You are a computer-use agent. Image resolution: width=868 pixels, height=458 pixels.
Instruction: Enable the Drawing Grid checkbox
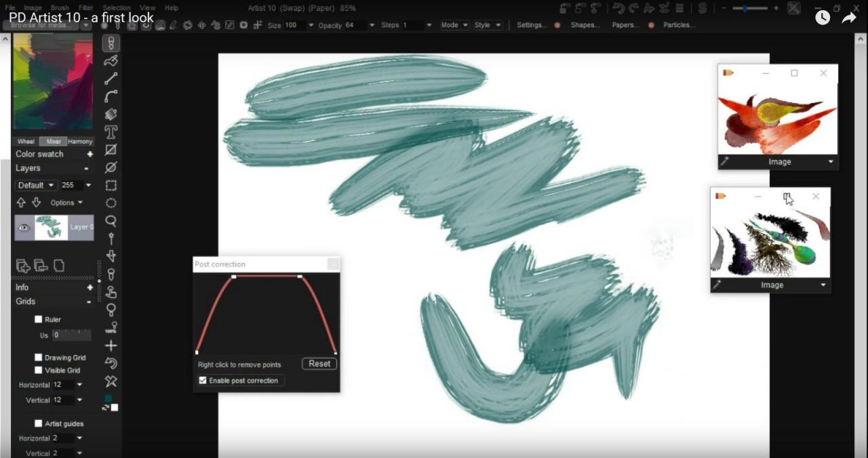pyautogui.click(x=38, y=357)
